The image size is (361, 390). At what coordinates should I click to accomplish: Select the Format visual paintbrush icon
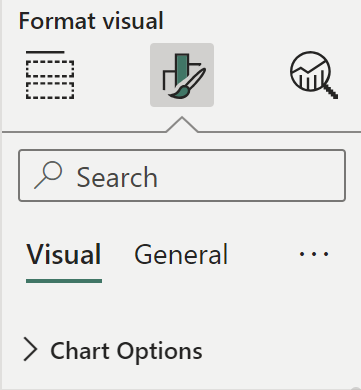tap(182, 75)
